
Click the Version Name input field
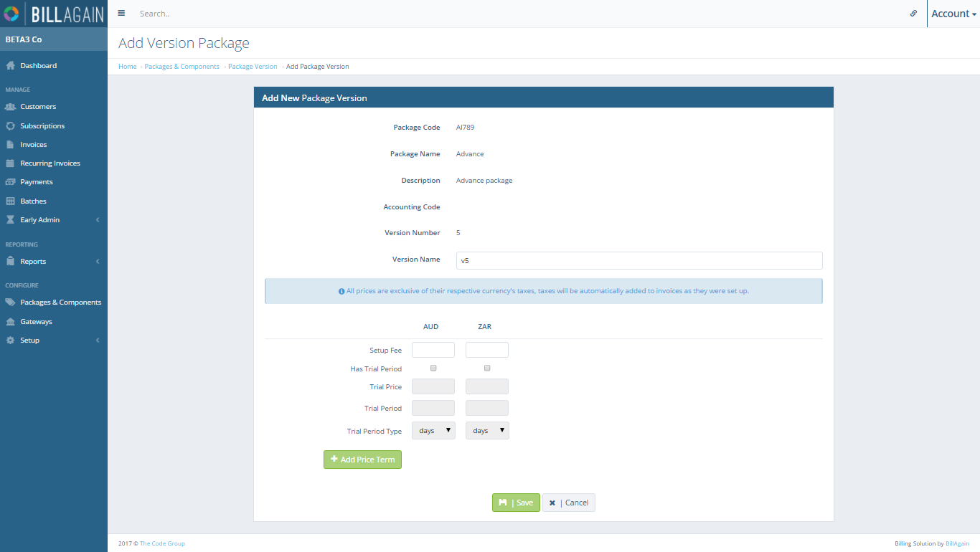639,260
